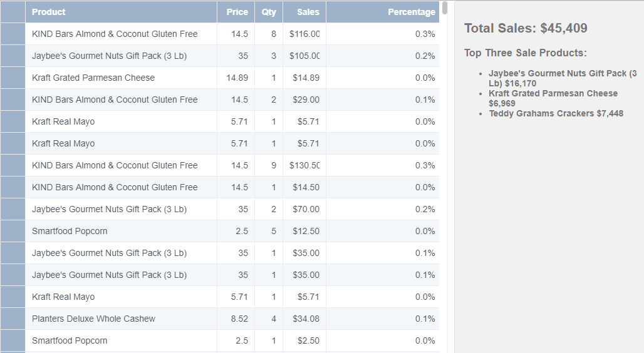Image resolution: width=644 pixels, height=353 pixels.
Task: Click the 14.5 price in the $116.00 row
Action: click(x=236, y=34)
